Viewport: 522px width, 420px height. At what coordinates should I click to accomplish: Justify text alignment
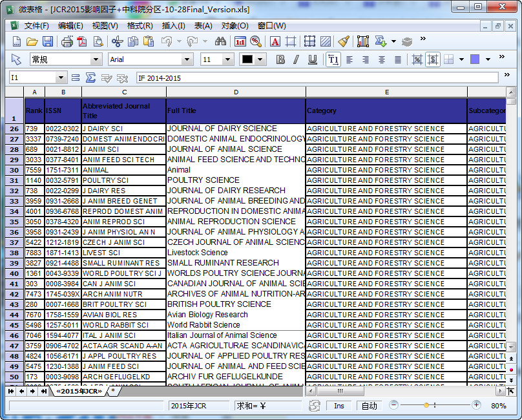(398, 59)
